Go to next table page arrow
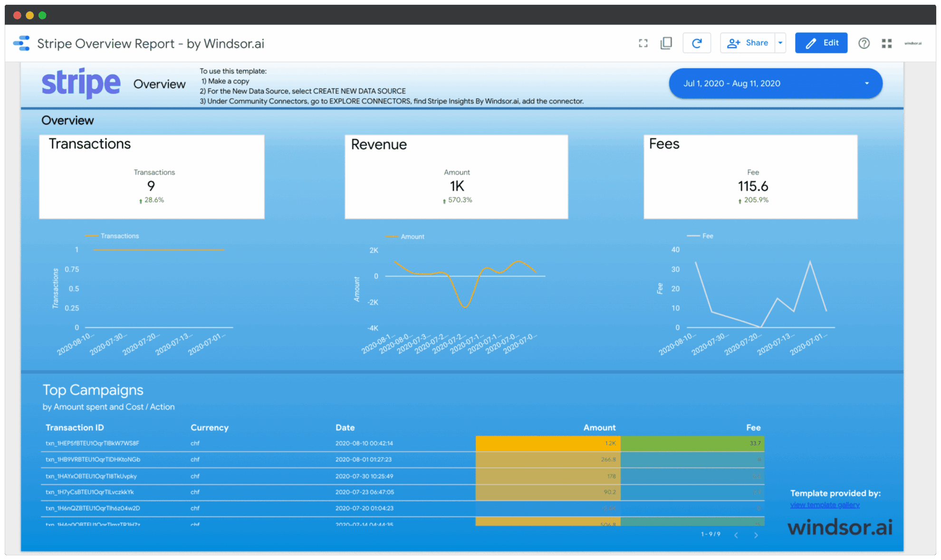Image resolution: width=941 pixels, height=560 pixels. point(756,535)
